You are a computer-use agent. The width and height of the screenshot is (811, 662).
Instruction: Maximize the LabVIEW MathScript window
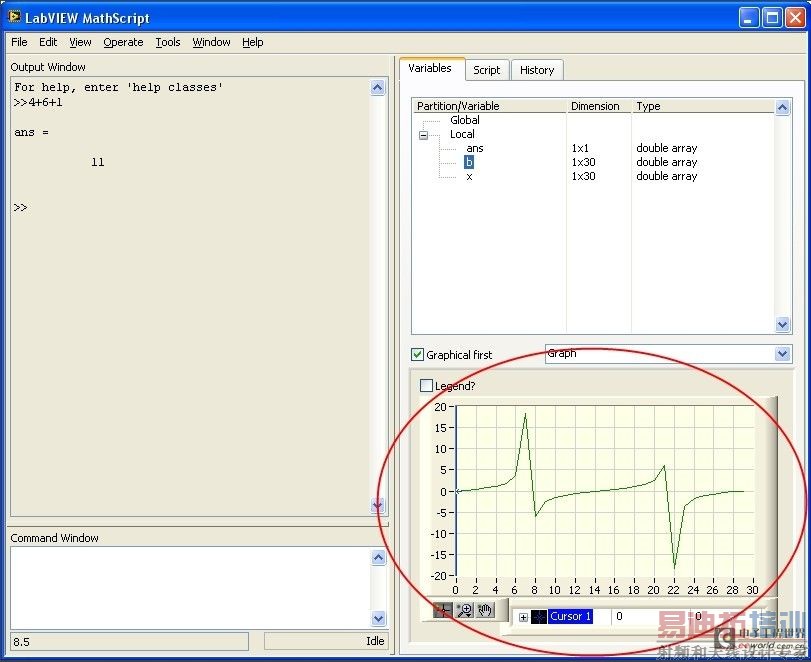coord(772,18)
